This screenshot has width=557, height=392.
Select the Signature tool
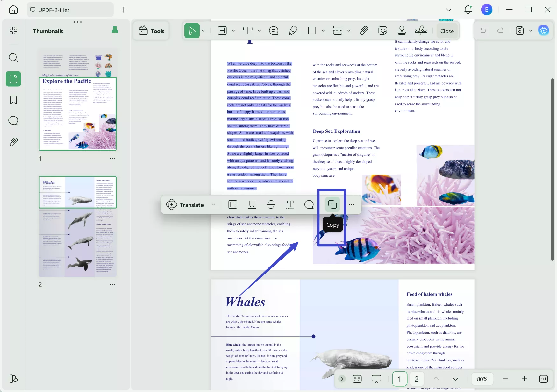click(421, 31)
